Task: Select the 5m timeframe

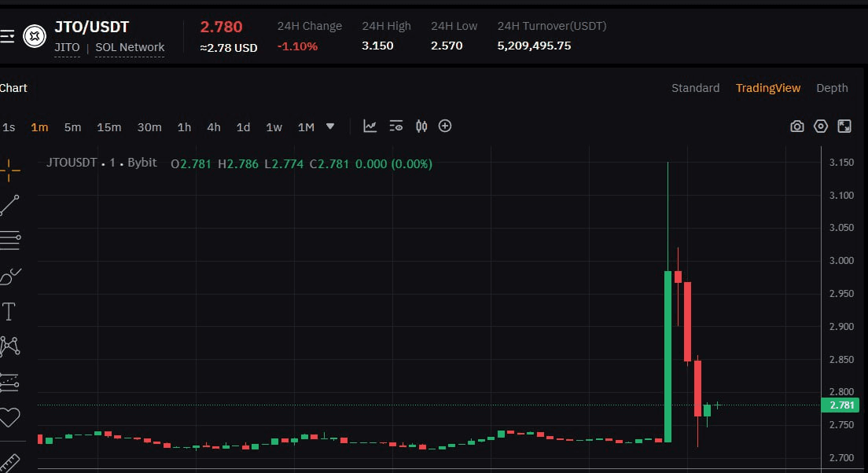Action: click(72, 127)
